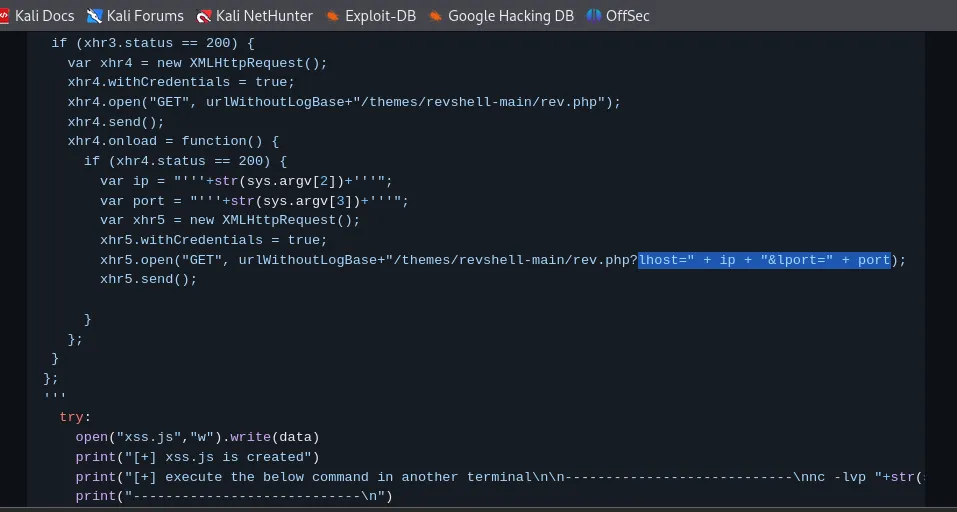Click the 'xhr5.withCredentials = true;' line

(x=214, y=240)
